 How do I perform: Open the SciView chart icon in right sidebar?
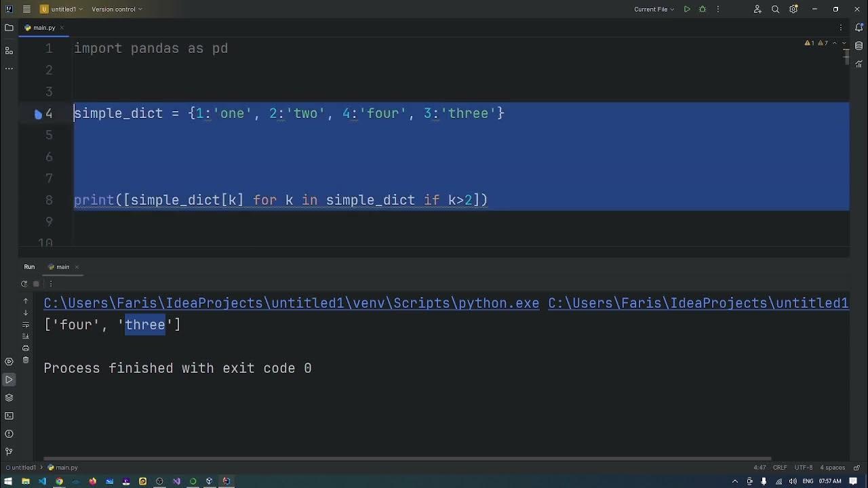(x=859, y=64)
